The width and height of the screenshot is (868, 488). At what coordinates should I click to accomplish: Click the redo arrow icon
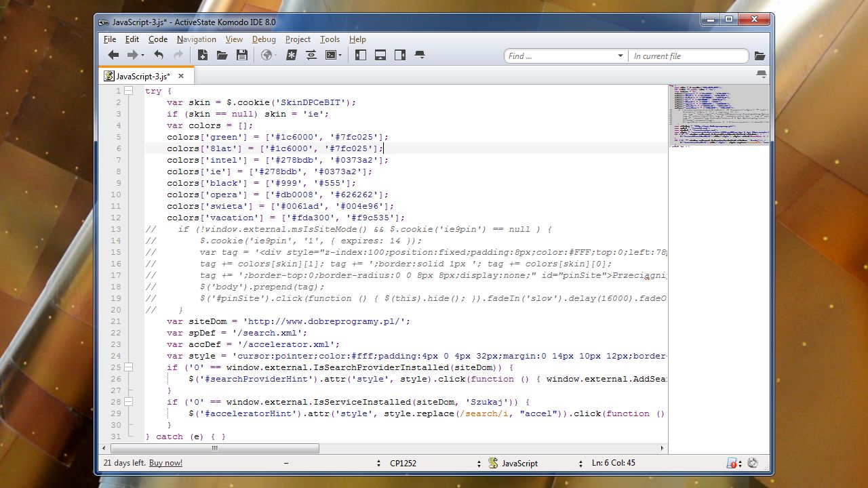tap(178, 56)
